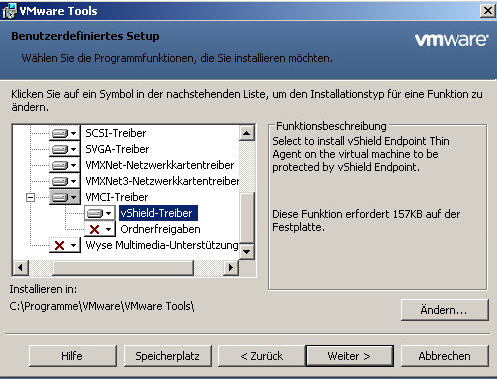Image resolution: width=497 pixels, height=379 pixels.
Task: Select the Ordnerfreigaben tree entry
Action: [160, 229]
